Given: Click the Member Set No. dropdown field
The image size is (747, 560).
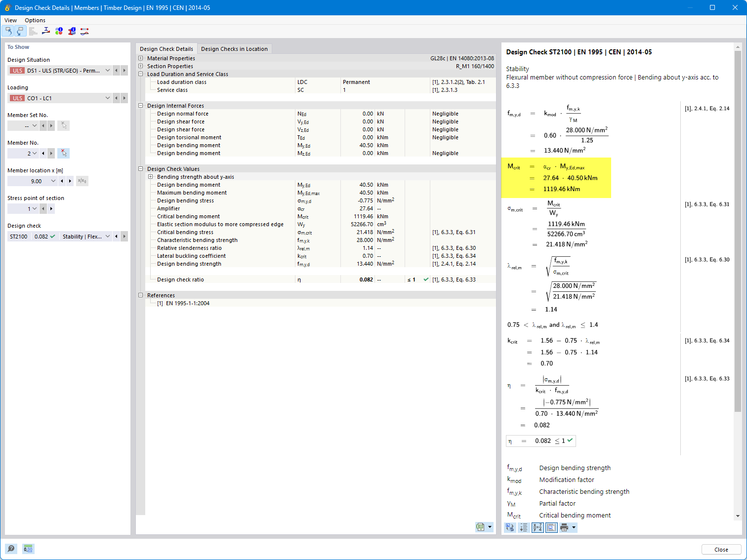Looking at the screenshot, I should click(x=23, y=126).
